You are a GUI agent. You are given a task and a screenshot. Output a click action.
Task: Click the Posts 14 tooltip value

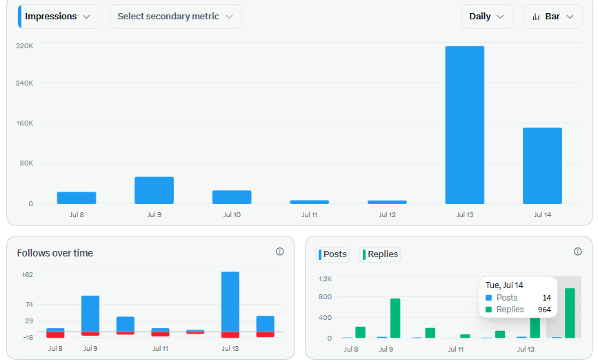[546, 298]
